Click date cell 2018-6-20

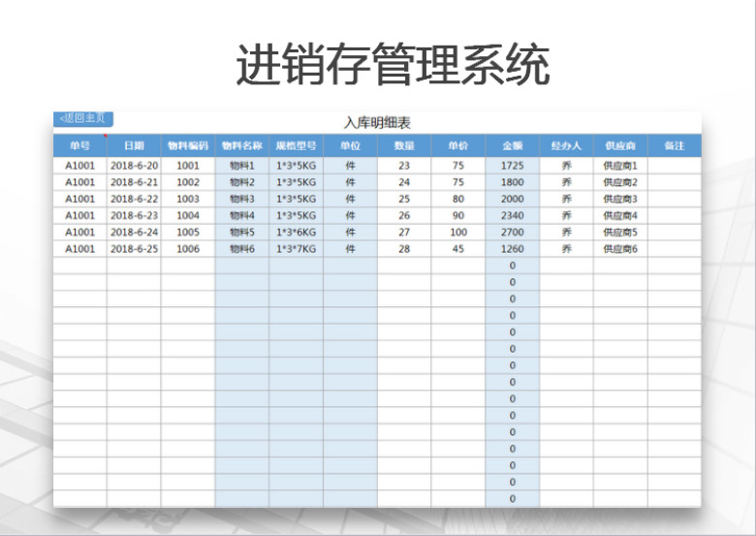click(x=134, y=166)
